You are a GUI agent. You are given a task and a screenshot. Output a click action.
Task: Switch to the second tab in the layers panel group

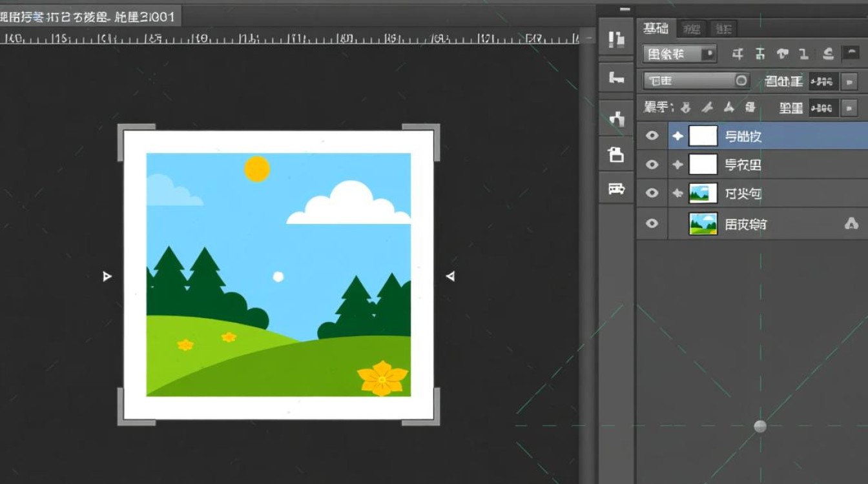[x=691, y=28]
